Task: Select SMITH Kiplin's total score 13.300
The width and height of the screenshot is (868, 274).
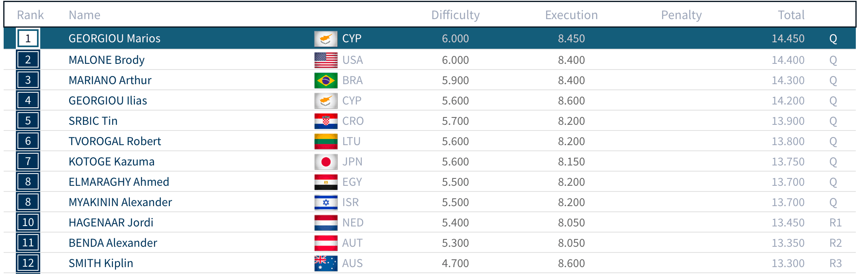Action: coord(788,263)
